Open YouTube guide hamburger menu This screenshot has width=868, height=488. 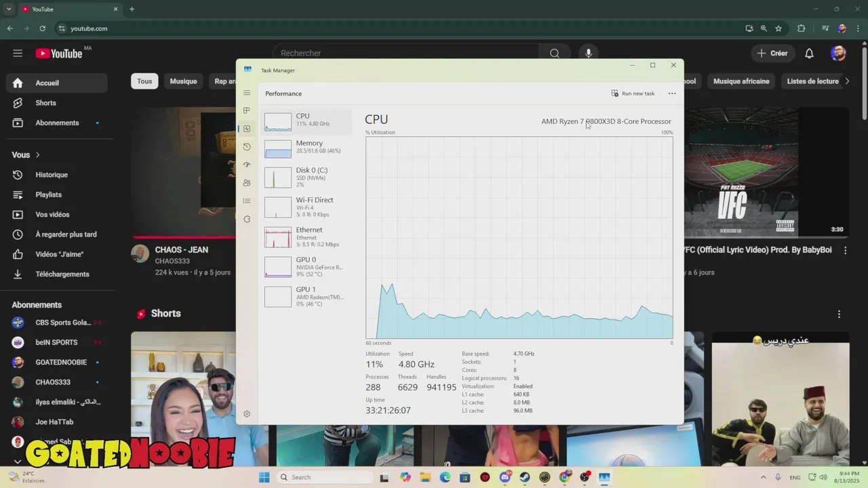[18, 53]
